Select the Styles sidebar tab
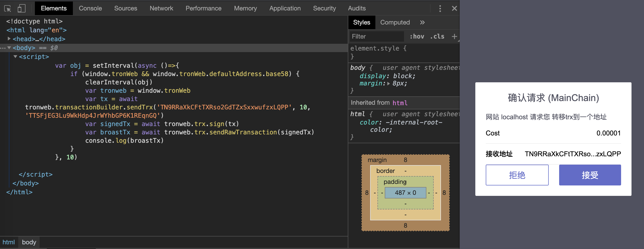644x249 pixels. click(x=362, y=22)
